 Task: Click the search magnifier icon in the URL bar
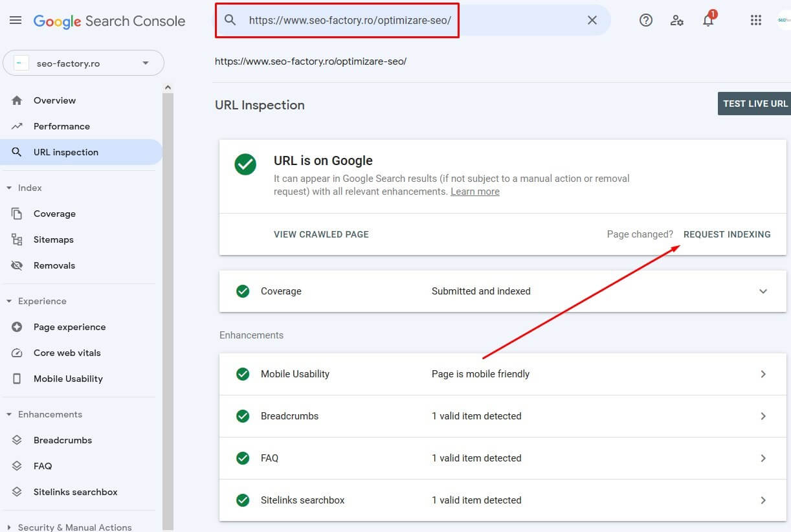tap(230, 20)
